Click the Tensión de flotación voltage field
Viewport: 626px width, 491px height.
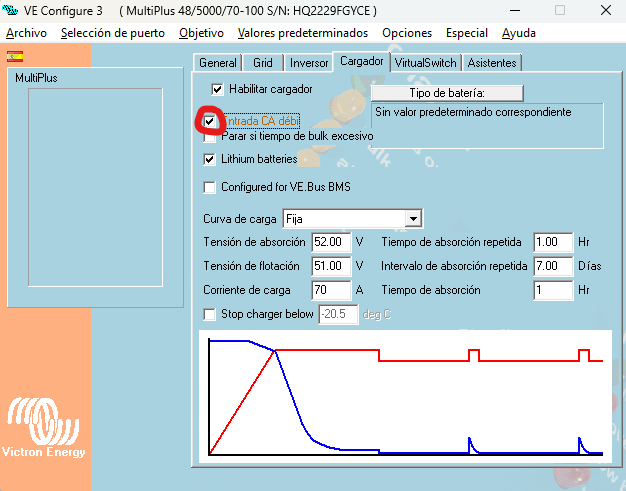coord(331,266)
